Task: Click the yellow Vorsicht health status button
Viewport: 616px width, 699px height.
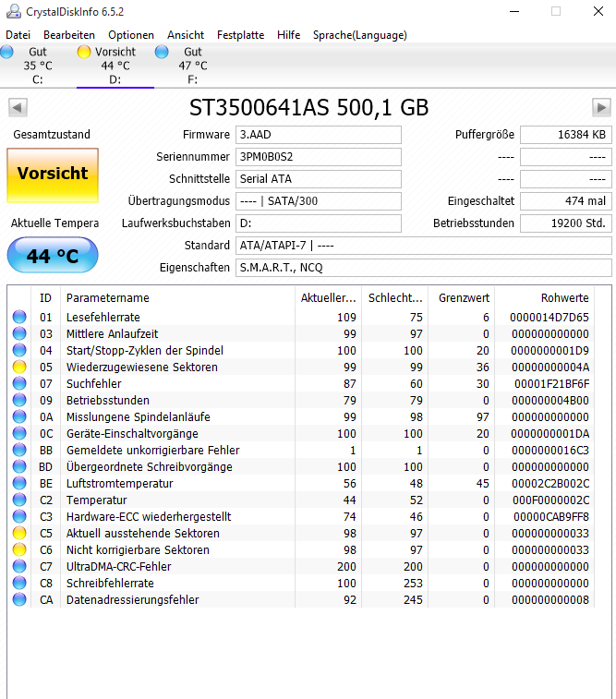Action: click(53, 175)
